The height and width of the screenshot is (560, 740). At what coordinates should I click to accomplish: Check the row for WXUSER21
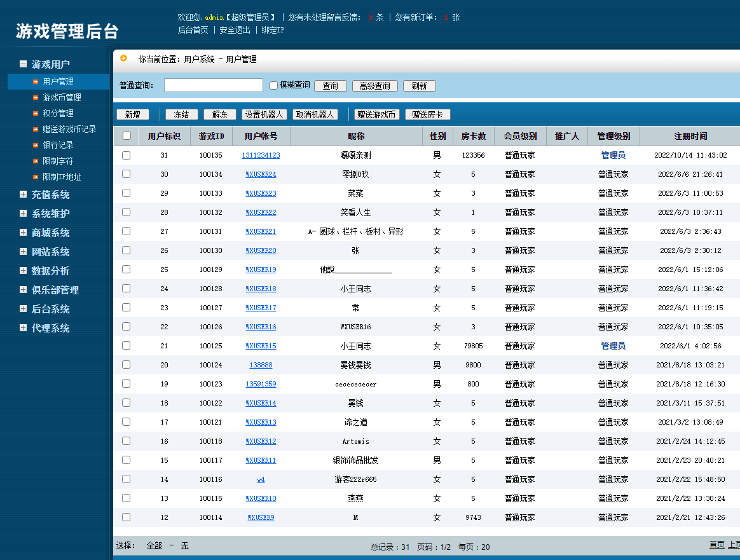[126, 231]
